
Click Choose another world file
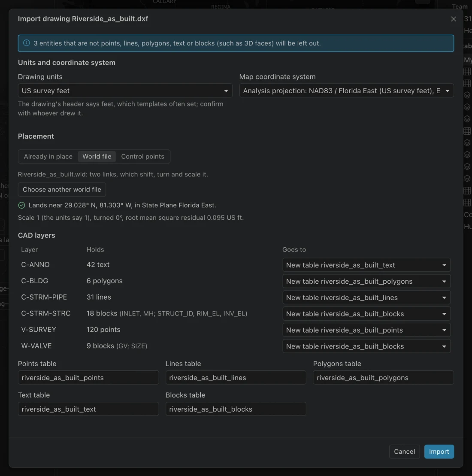pyautogui.click(x=62, y=189)
